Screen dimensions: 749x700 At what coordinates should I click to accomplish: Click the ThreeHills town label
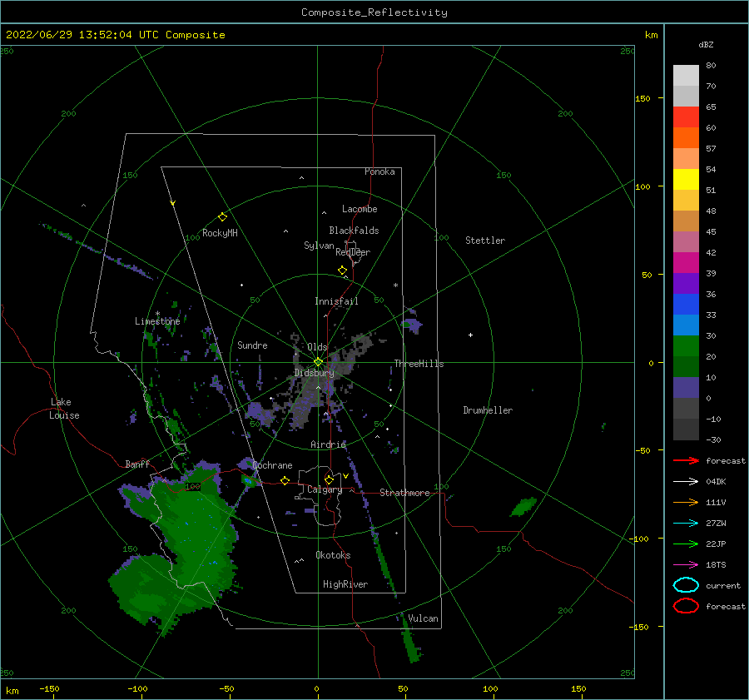point(419,364)
